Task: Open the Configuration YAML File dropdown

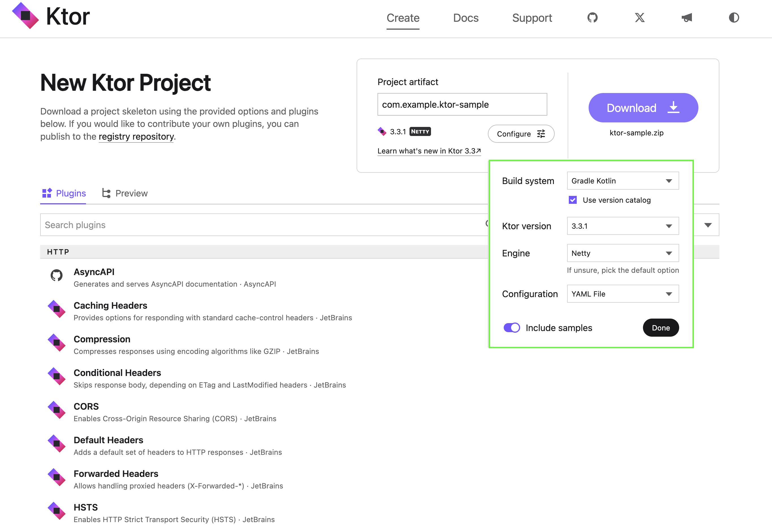Action: coord(623,294)
